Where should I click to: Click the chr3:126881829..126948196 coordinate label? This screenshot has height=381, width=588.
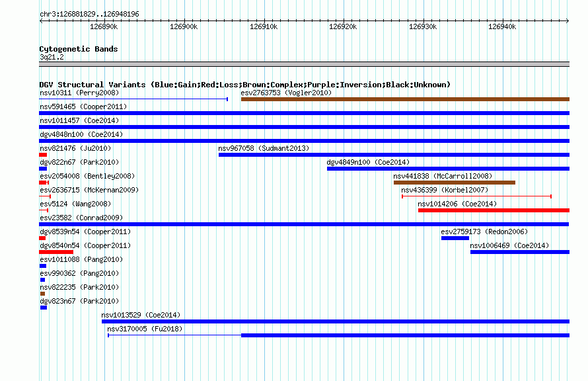(x=89, y=14)
